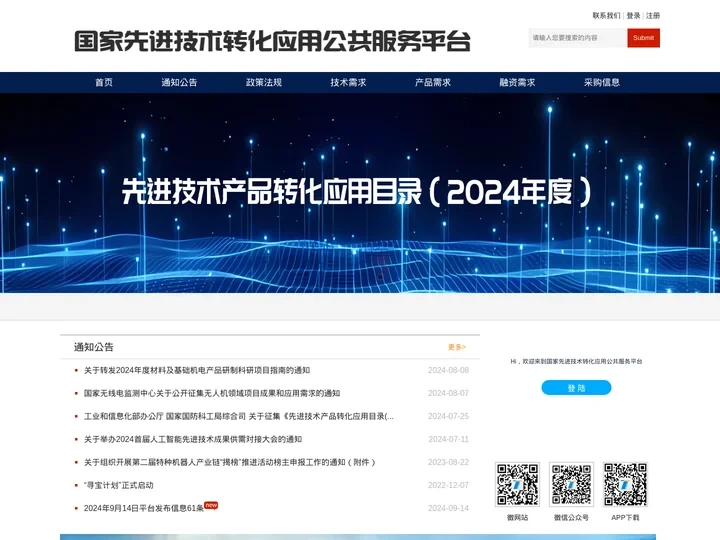The width and height of the screenshot is (720, 540).
Task: Click the site title 国家先进技术转化应用公共服务平台
Action: 272,41
